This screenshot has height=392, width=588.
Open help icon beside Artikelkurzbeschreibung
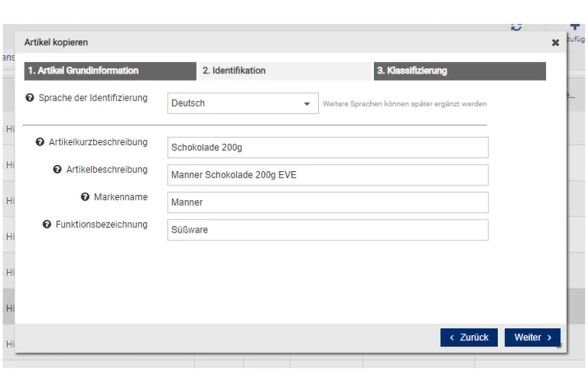(40, 142)
